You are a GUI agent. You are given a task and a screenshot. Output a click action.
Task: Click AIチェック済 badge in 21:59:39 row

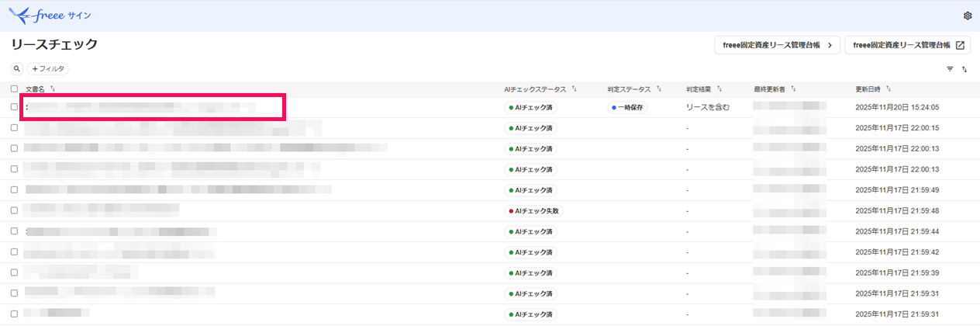click(530, 272)
